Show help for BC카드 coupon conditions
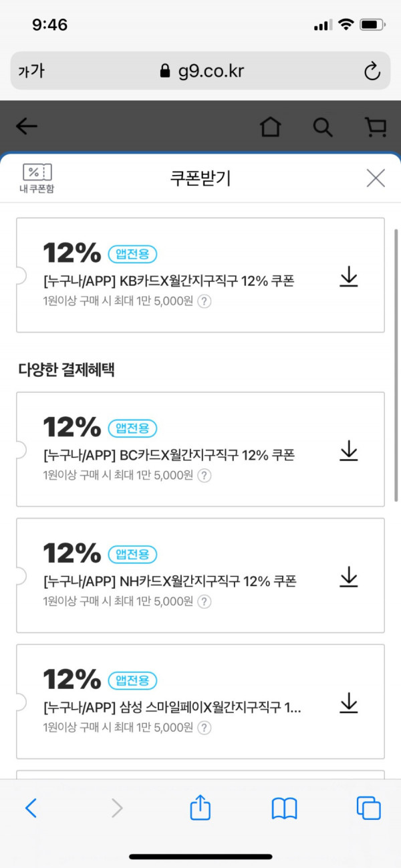The width and height of the screenshot is (401, 868). pyautogui.click(x=205, y=475)
